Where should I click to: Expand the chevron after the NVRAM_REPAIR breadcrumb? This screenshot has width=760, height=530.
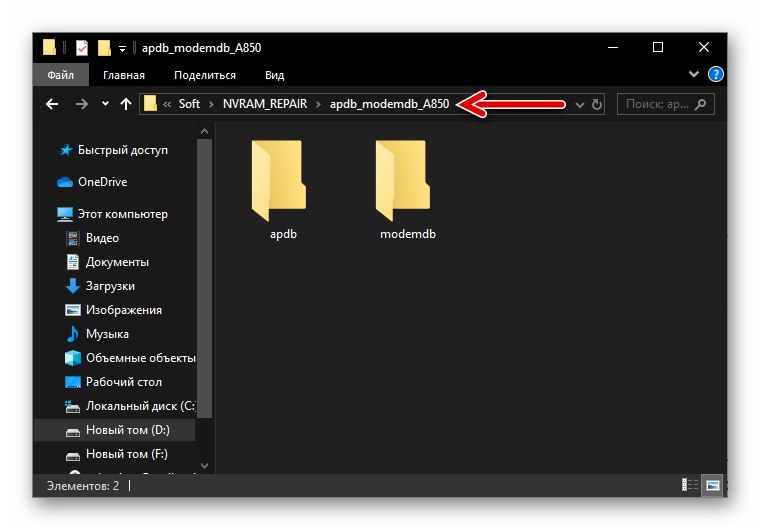coord(318,104)
